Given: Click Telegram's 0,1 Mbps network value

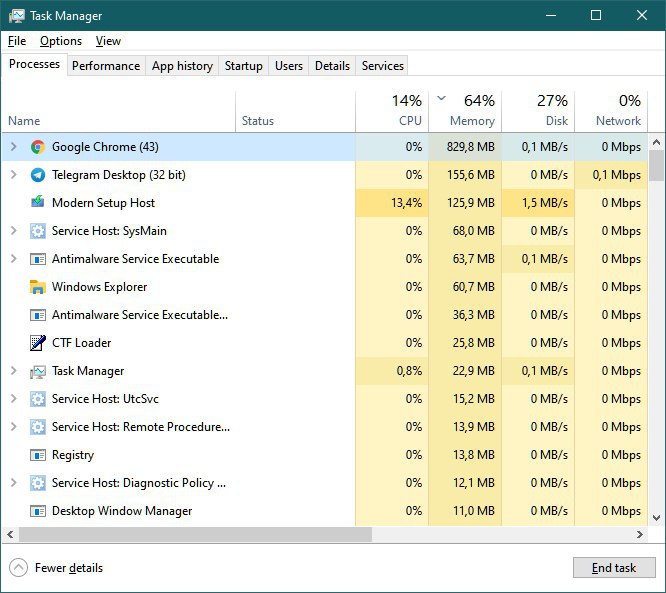Looking at the screenshot, I should [617, 175].
